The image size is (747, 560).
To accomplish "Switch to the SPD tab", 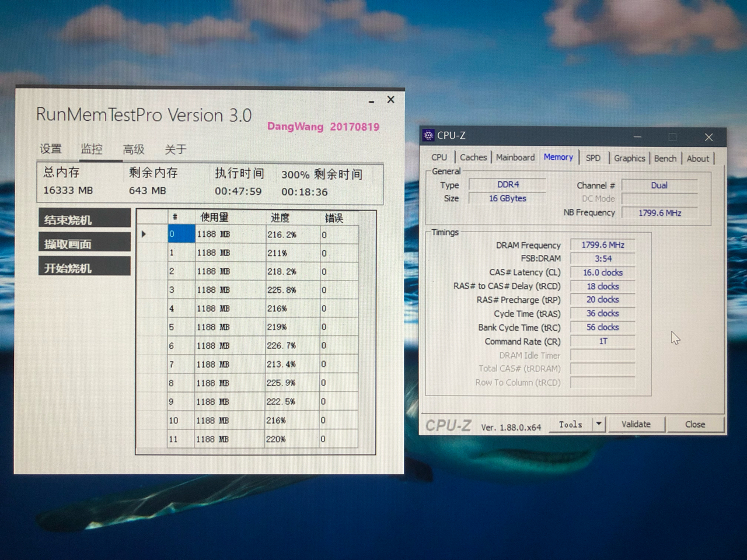I will (593, 158).
